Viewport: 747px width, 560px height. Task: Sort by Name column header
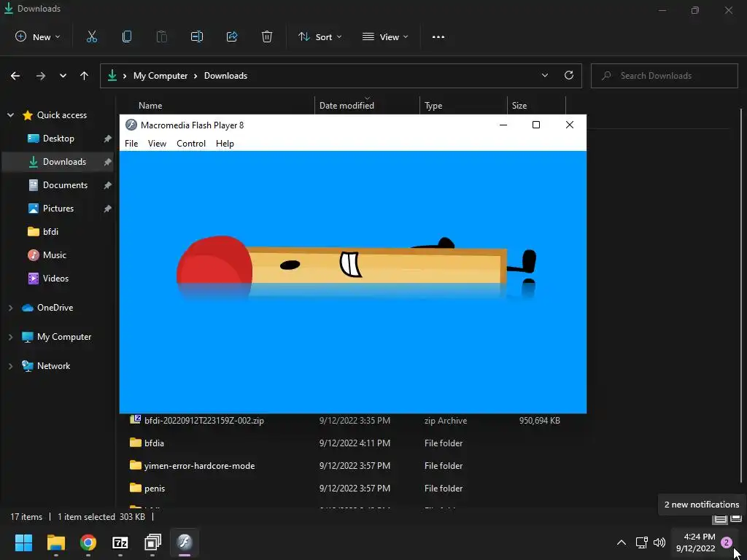150,106
